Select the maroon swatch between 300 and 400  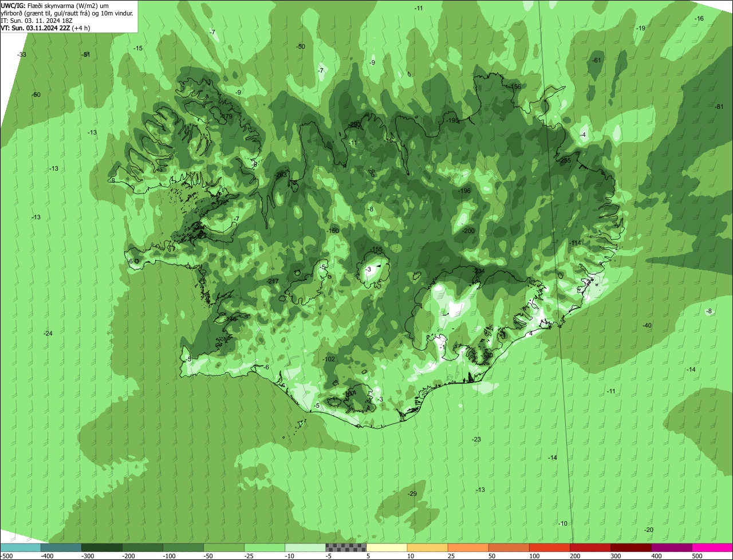pos(630,547)
